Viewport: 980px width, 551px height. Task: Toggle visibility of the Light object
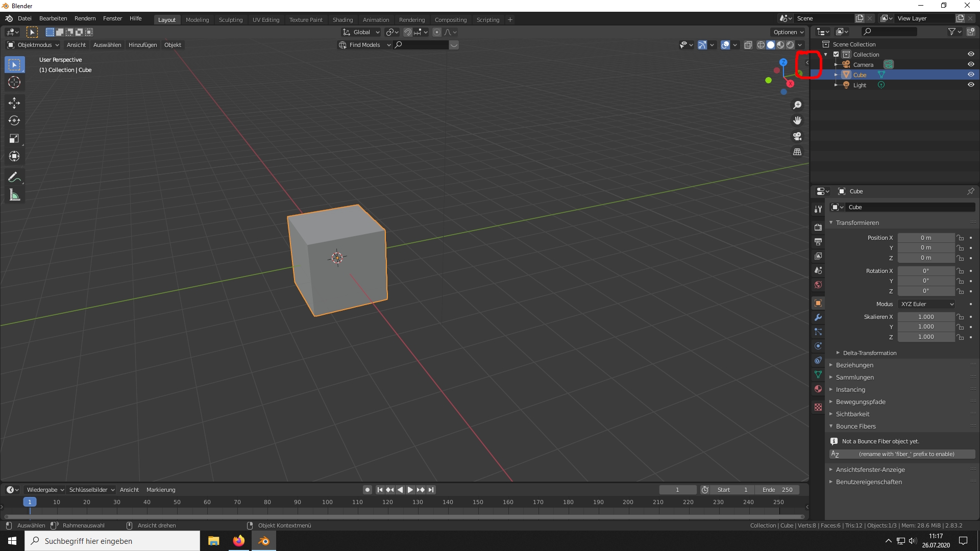tap(971, 85)
